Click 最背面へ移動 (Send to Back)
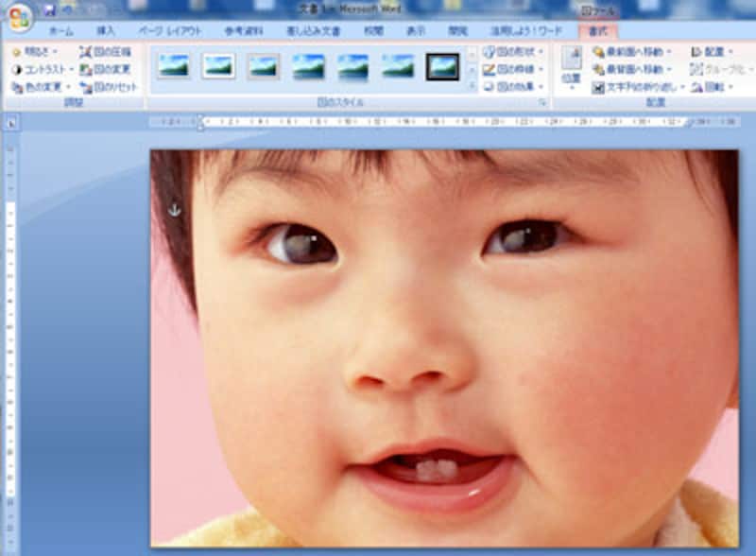Image resolution: width=756 pixels, height=556 pixels. pyautogui.click(x=632, y=69)
